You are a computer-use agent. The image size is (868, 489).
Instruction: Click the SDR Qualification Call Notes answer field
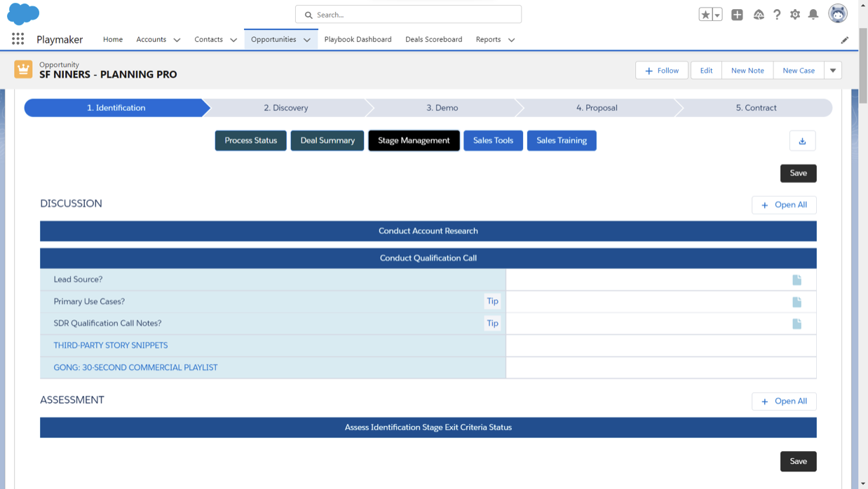click(660, 324)
